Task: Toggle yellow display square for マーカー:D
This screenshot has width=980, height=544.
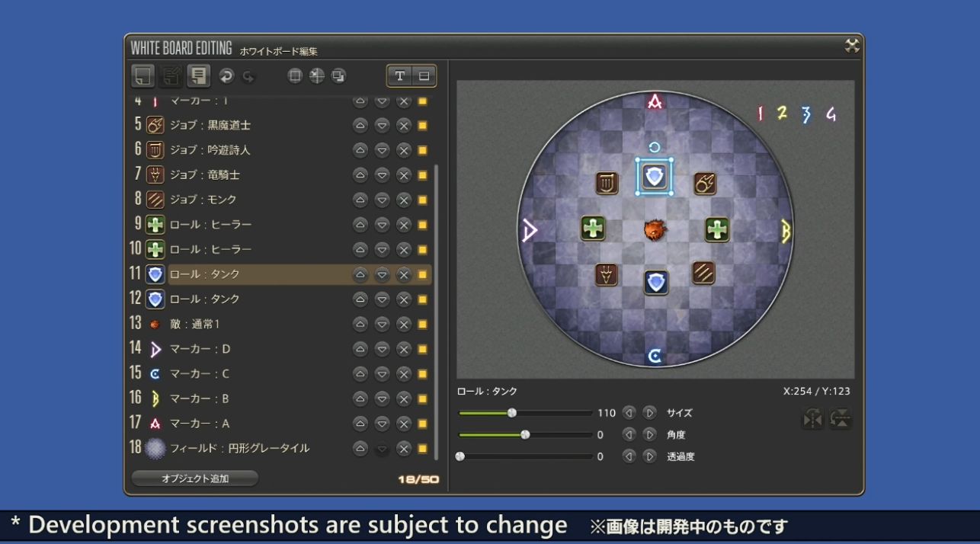Action: tap(422, 349)
